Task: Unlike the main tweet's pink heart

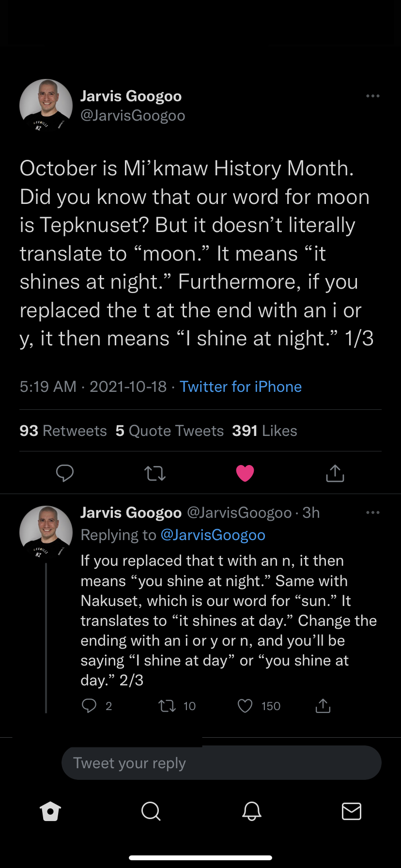Action: click(x=245, y=473)
